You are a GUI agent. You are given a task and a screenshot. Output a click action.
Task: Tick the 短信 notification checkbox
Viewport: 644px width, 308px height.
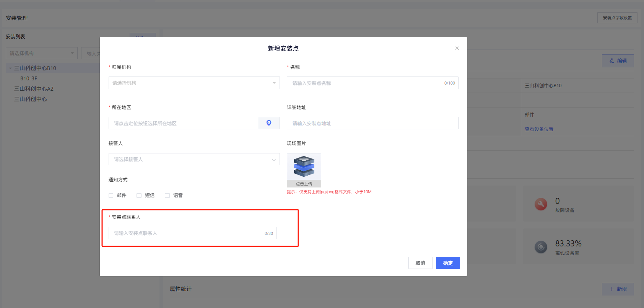139,196
